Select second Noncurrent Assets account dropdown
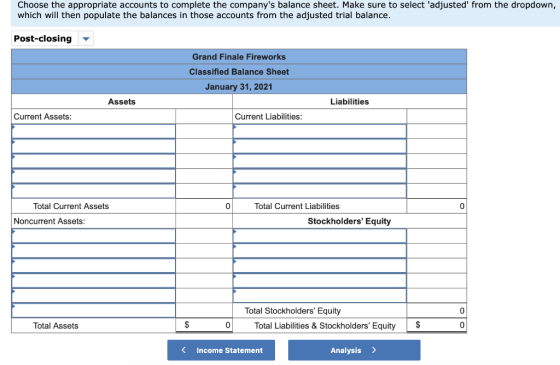Image resolution: width=560 pixels, height=365 pixels. (94, 251)
